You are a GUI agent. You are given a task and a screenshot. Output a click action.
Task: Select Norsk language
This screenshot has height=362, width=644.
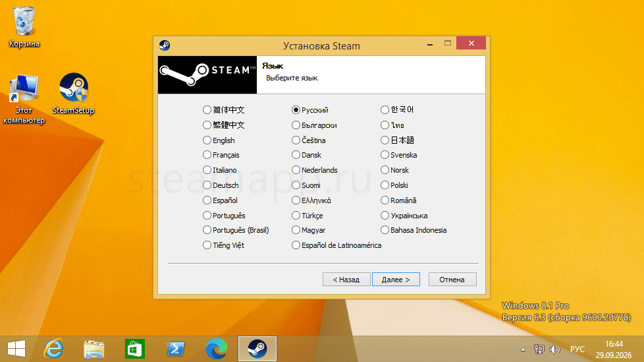point(394,170)
